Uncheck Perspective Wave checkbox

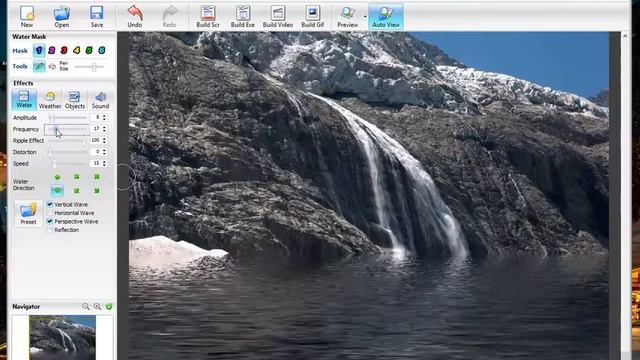click(50, 221)
